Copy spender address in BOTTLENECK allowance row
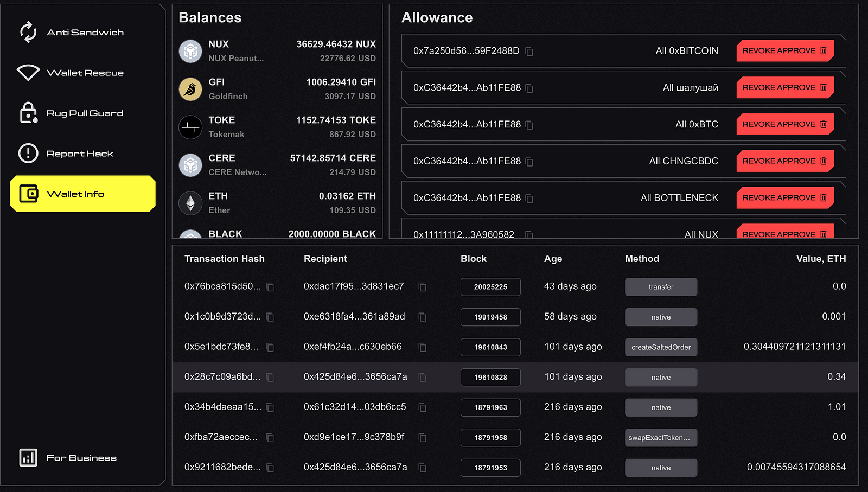868x492 pixels. 529,199
